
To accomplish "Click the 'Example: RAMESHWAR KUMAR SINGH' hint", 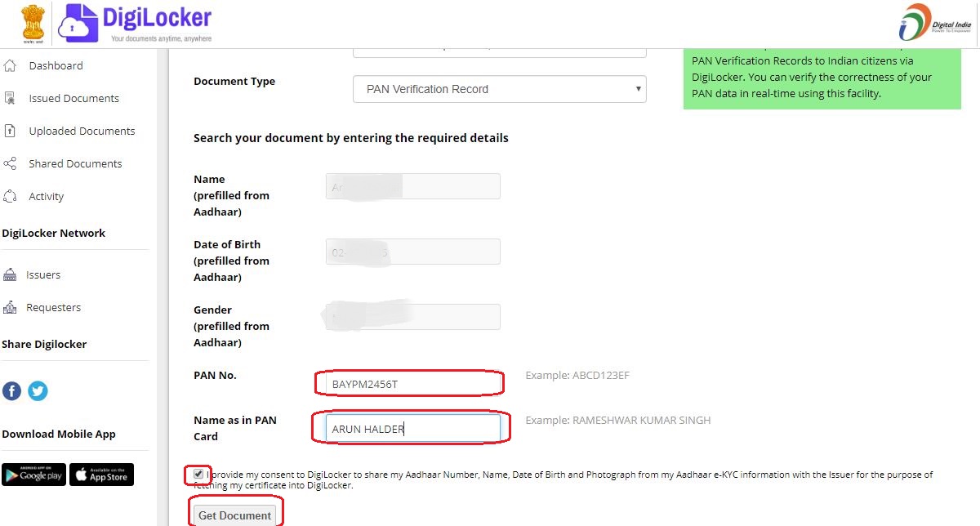I will (x=618, y=420).
